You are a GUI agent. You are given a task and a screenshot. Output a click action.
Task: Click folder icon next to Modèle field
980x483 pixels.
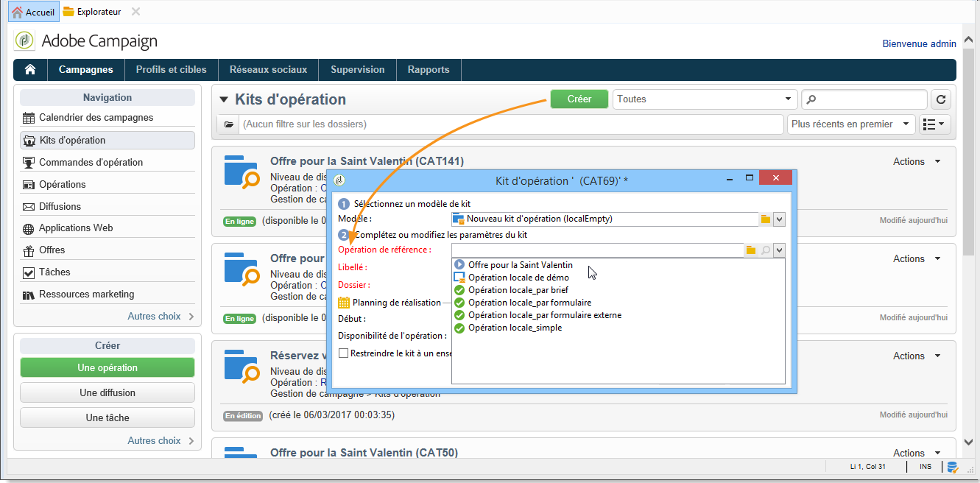pyautogui.click(x=766, y=219)
